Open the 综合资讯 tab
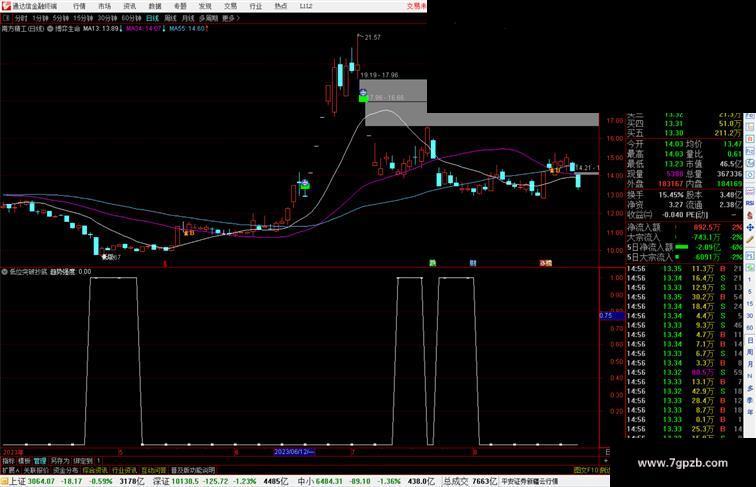The image size is (756, 487). tap(95, 470)
